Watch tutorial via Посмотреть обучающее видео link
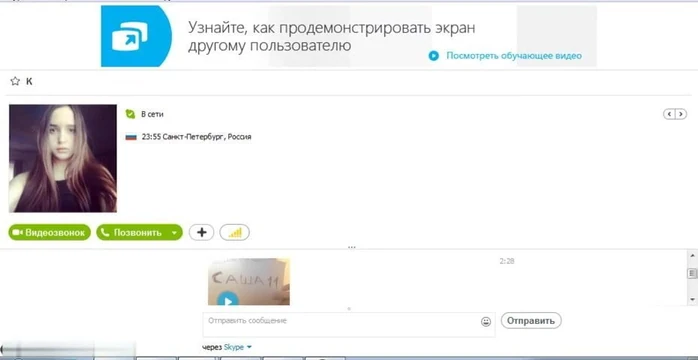Screen dimensions: 698x360 click(x=514, y=56)
